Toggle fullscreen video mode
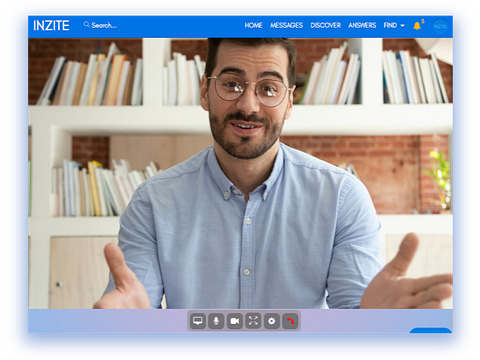This screenshot has width=480, height=360. pyautogui.click(x=253, y=321)
